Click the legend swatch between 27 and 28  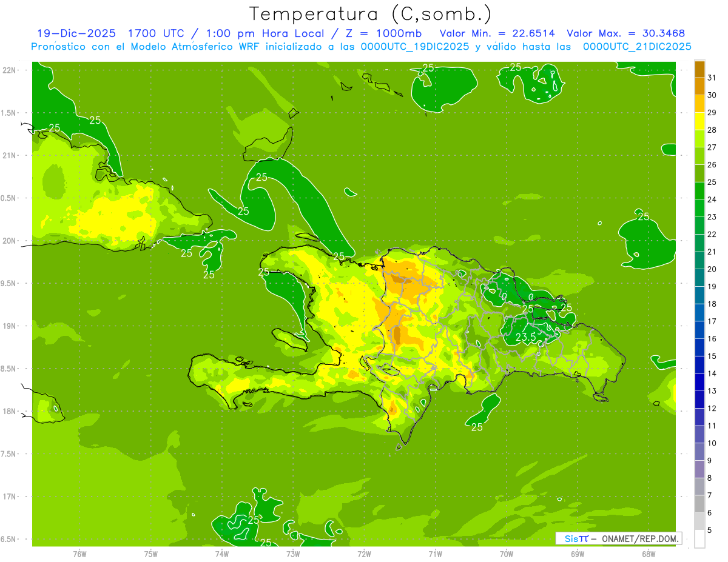pyautogui.click(x=699, y=138)
